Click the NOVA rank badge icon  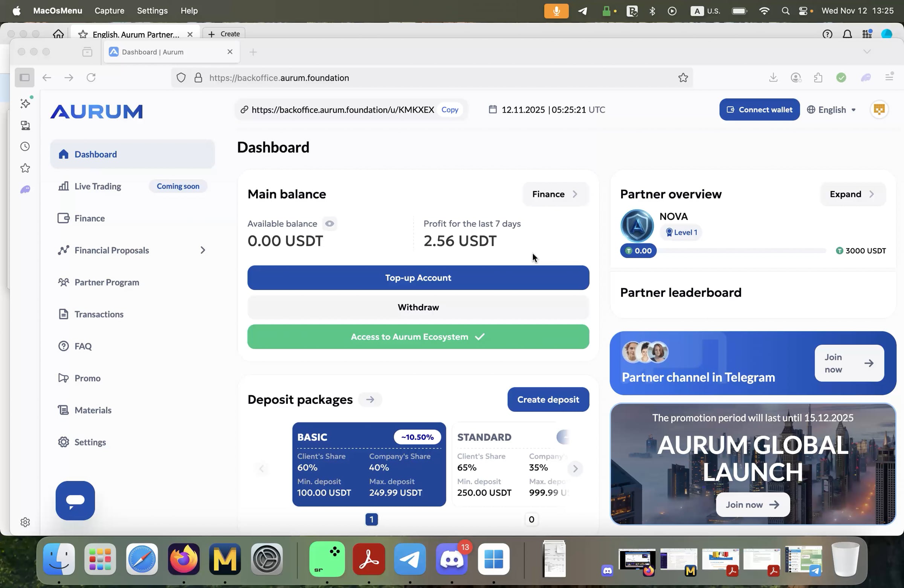637,226
